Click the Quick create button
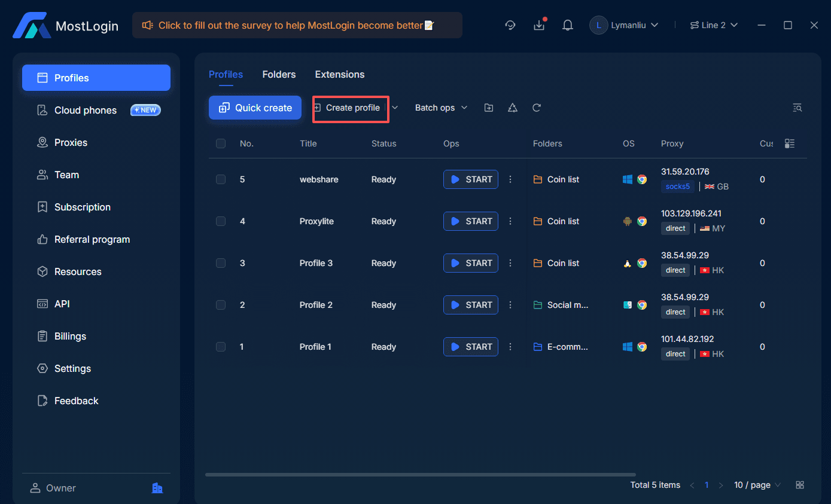This screenshot has height=504, width=831. (255, 108)
